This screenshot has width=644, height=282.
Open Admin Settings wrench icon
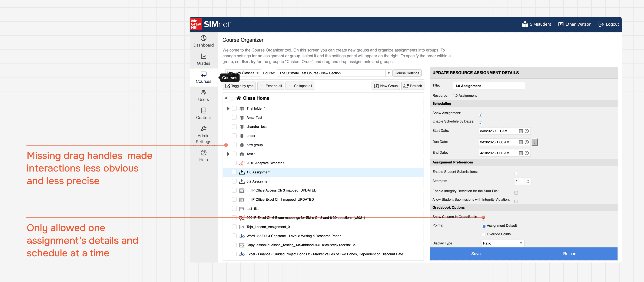point(203,129)
